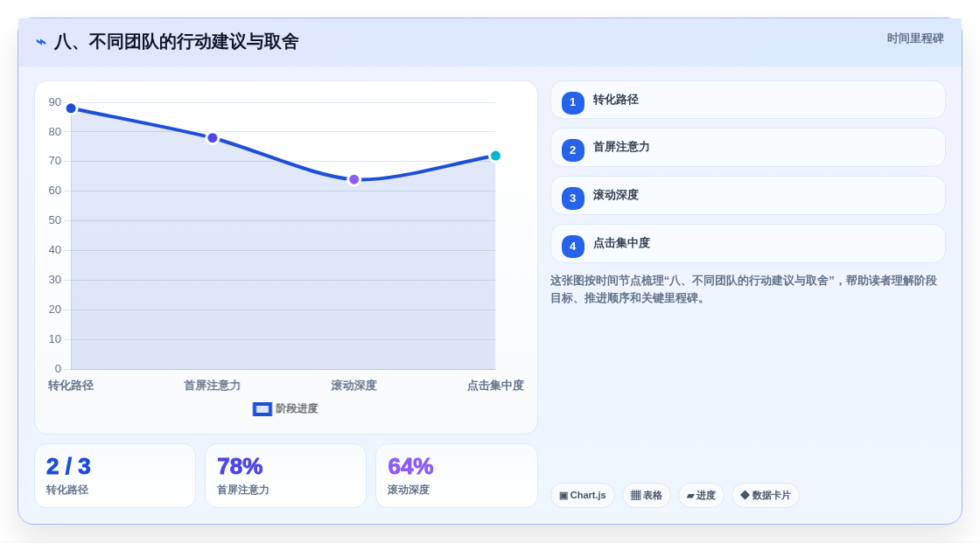
Task: Click the number 1 badge for 转化路径
Action: click(x=572, y=102)
